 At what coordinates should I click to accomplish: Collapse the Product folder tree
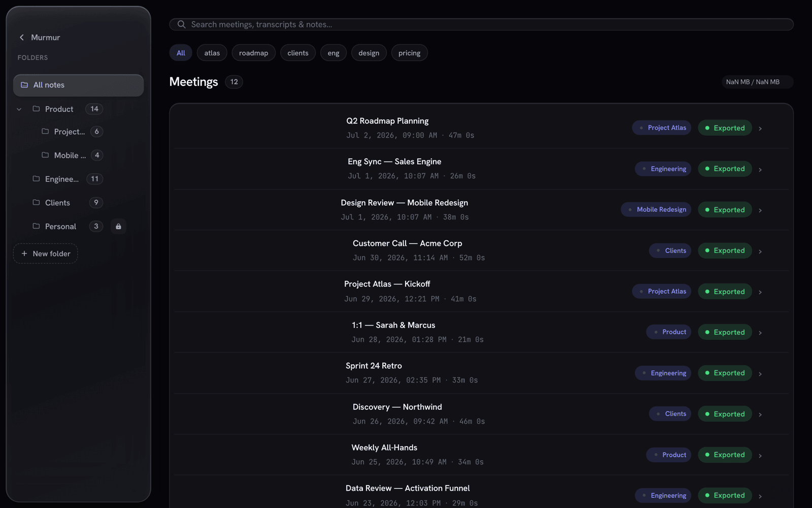[x=19, y=109]
